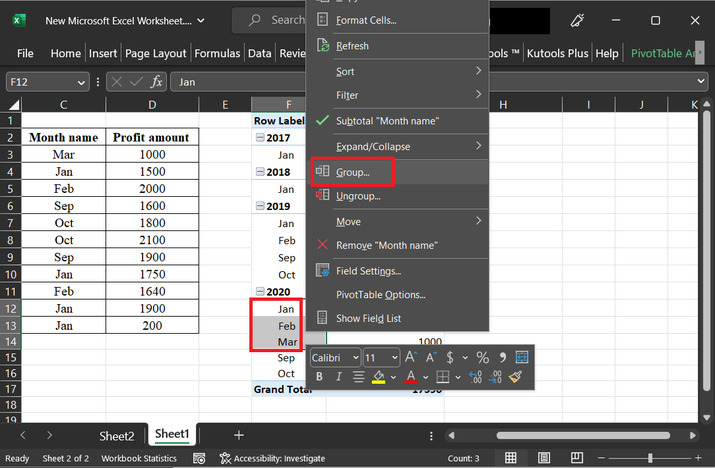Click Increase Font Size icon
This screenshot has height=468, width=715.
tap(411, 357)
